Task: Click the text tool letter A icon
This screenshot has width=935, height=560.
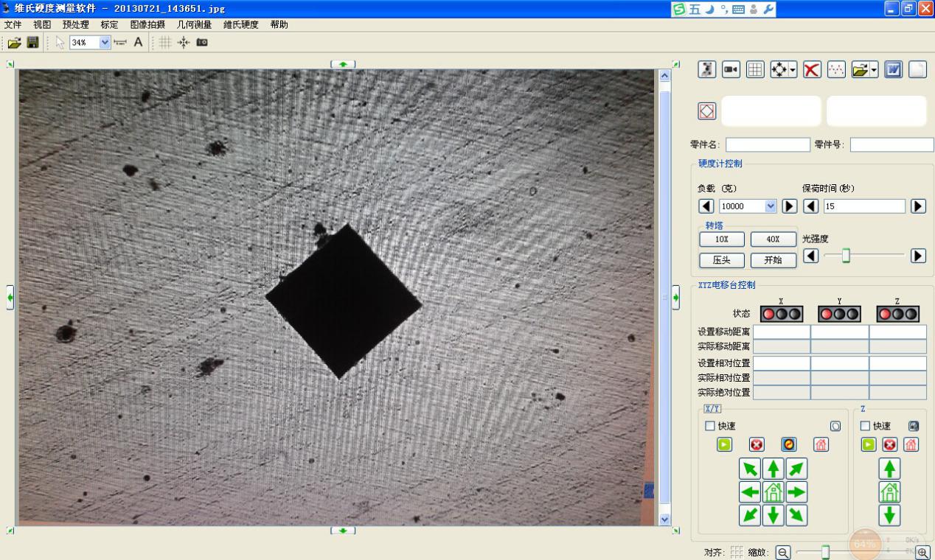Action: [138, 43]
